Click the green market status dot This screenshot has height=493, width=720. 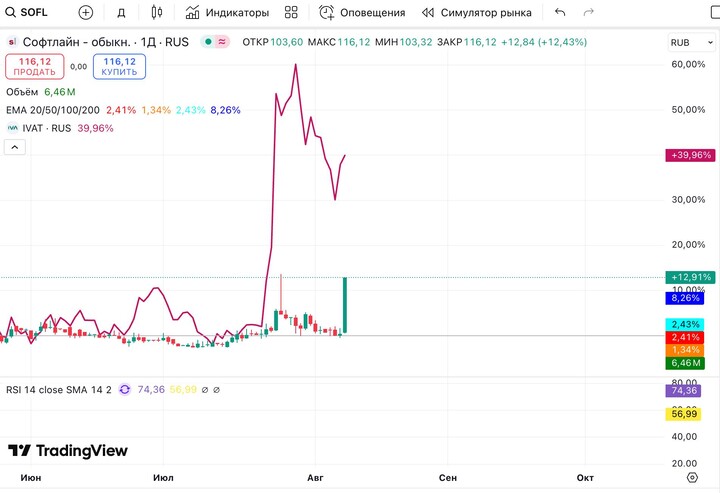(208, 42)
